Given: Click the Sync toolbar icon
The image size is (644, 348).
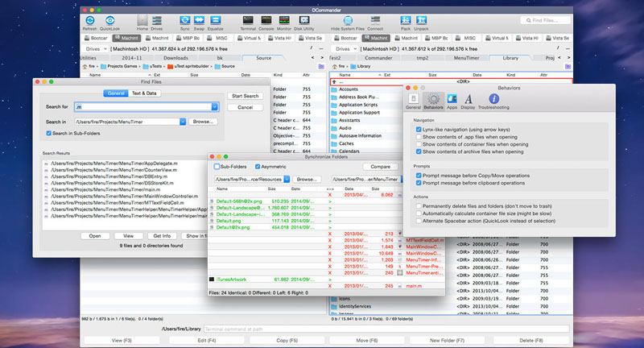Looking at the screenshot, I should coord(185,20).
